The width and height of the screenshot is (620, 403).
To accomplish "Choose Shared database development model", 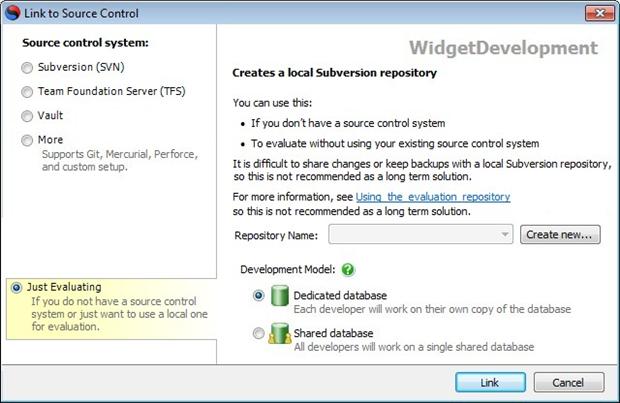I will [259, 333].
